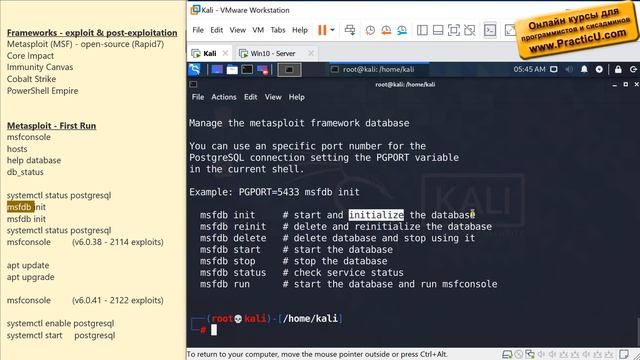Open VMware File menu
The width and height of the screenshot is (640, 360).
pyautogui.click(x=198, y=30)
